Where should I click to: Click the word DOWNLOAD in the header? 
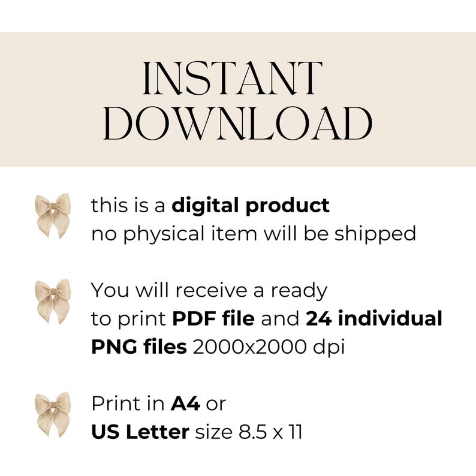point(238,123)
